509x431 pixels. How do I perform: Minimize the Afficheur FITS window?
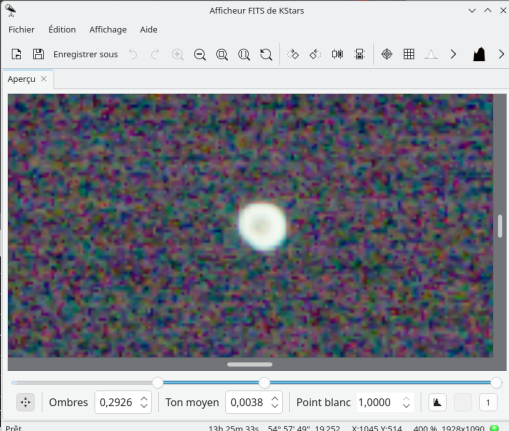tap(472, 11)
